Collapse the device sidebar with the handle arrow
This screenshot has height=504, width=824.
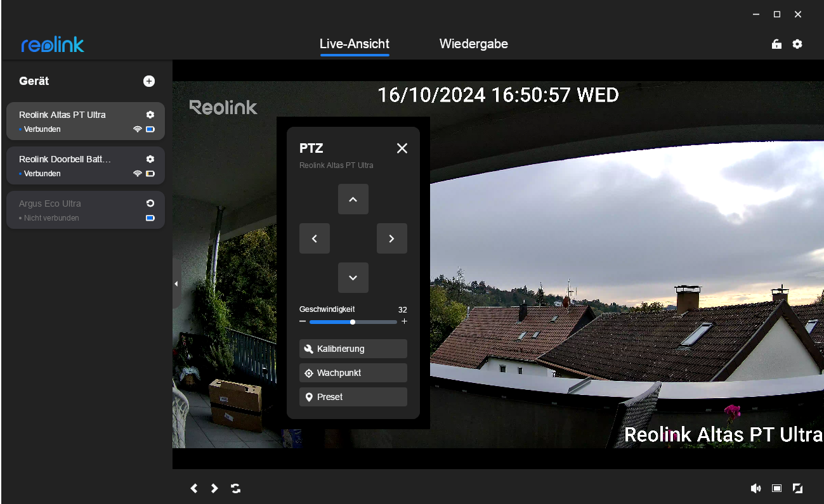click(x=176, y=283)
